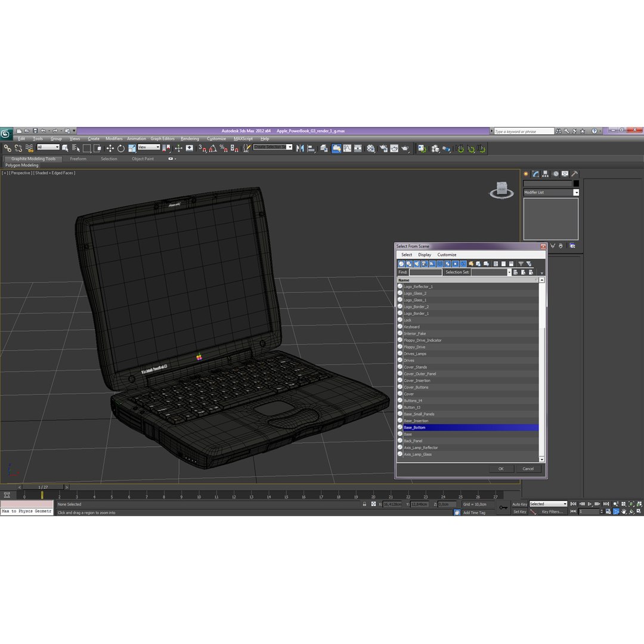Open the quick access toolbar customize arrow

(75, 131)
